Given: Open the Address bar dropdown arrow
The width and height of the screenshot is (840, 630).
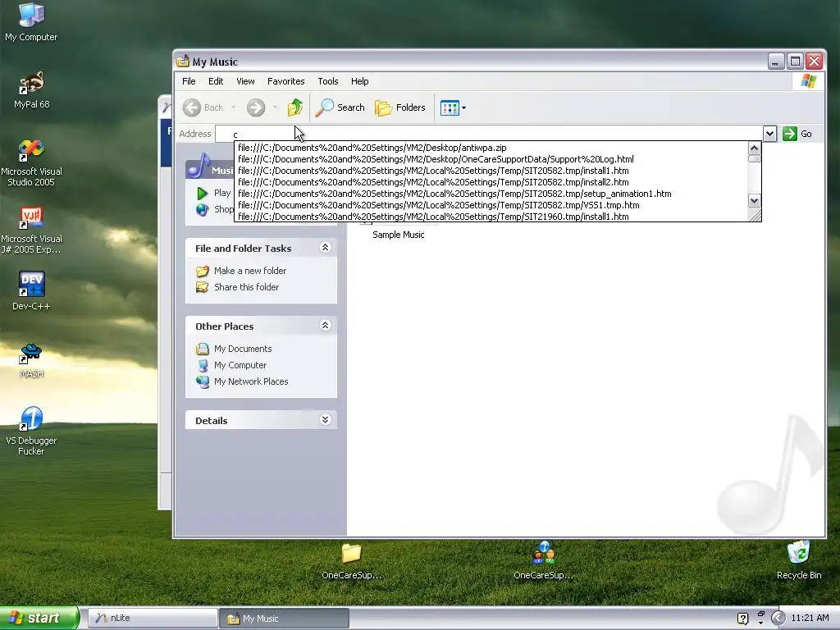Looking at the screenshot, I should pos(769,134).
